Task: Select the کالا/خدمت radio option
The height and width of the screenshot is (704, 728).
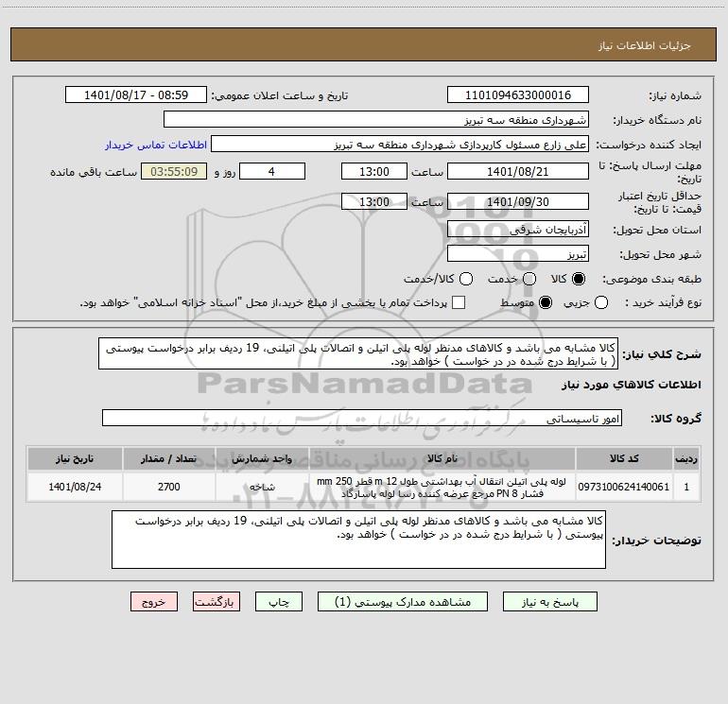Action: point(466,279)
